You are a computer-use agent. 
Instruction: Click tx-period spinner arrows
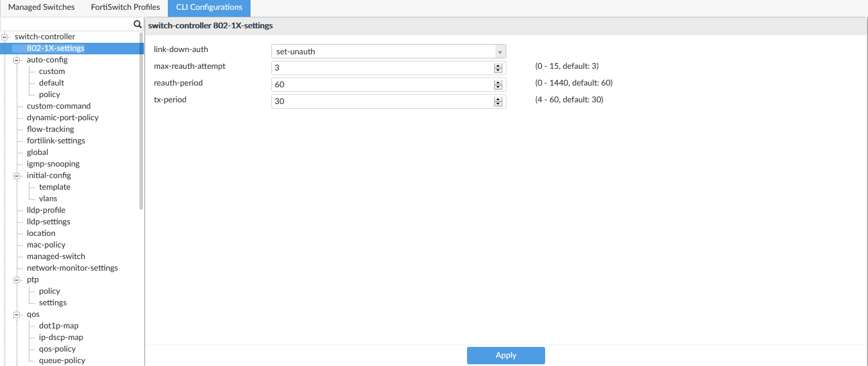(498, 102)
